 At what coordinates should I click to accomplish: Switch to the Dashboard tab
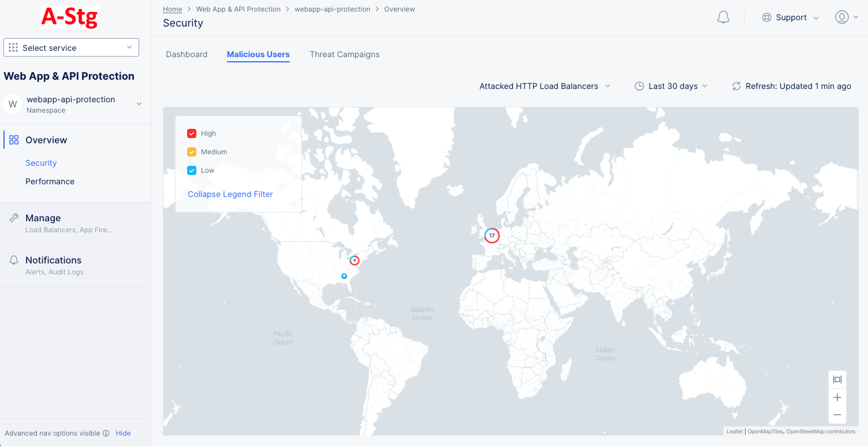coord(187,54)
